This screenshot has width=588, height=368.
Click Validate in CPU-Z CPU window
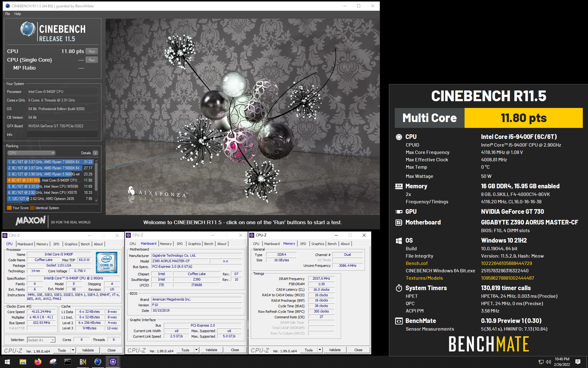pos(88,350)
